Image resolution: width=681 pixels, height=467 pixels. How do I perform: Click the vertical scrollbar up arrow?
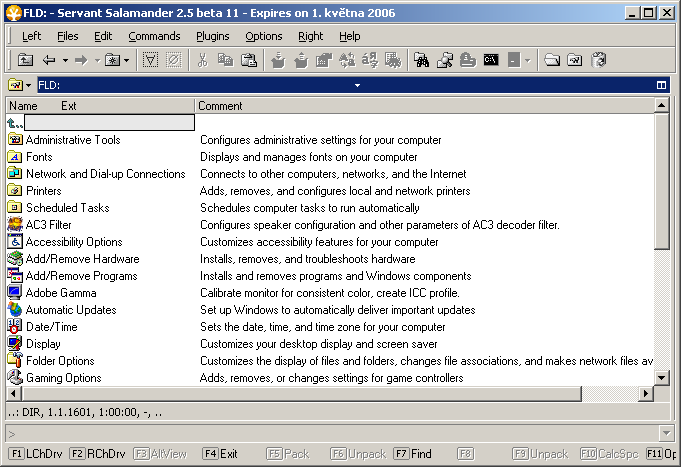pos(661,106)
